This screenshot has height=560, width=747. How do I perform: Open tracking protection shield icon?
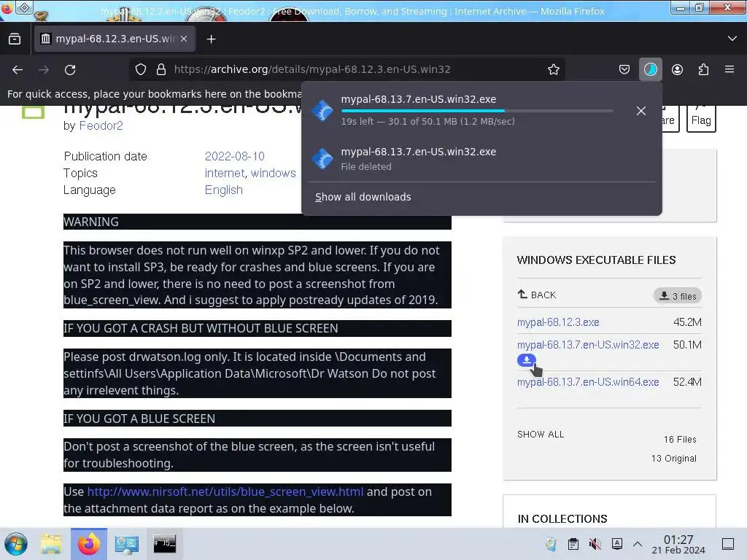click(141, 69)
